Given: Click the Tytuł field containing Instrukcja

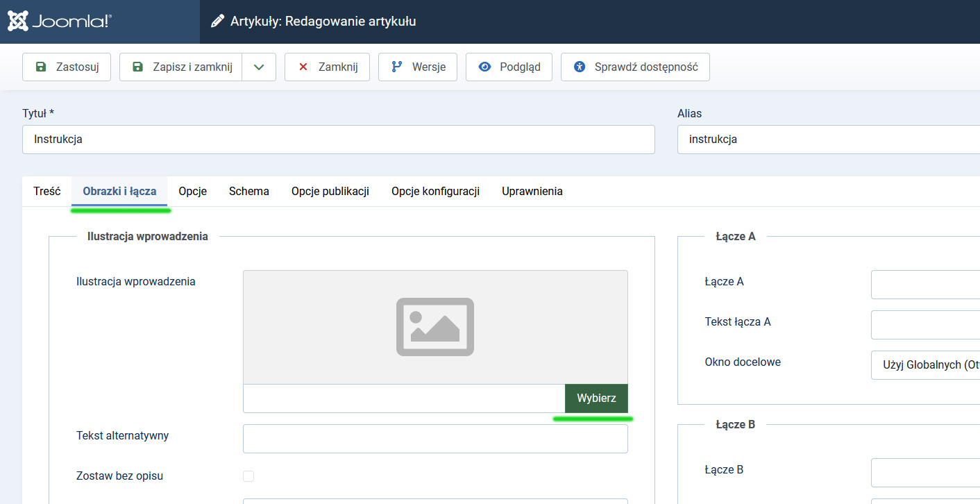Looking at the screenshot, I should (x=339, y=140).
